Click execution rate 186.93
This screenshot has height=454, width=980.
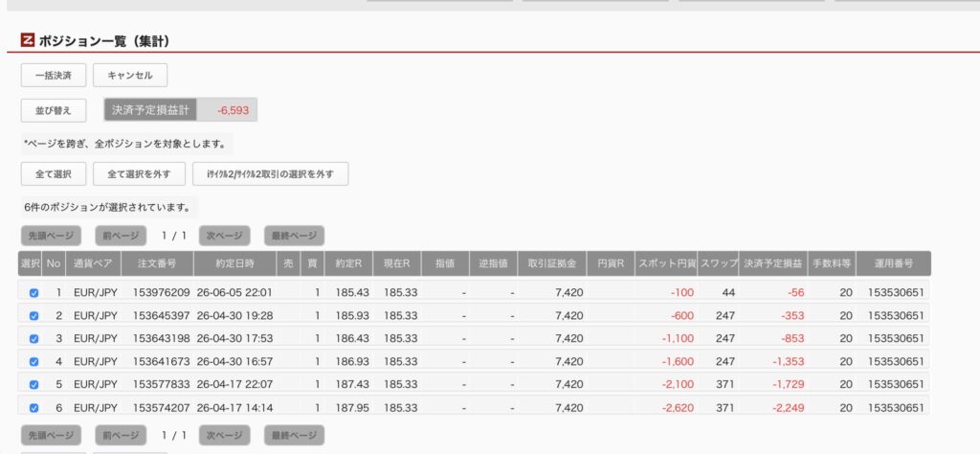(x=352, y=361)
